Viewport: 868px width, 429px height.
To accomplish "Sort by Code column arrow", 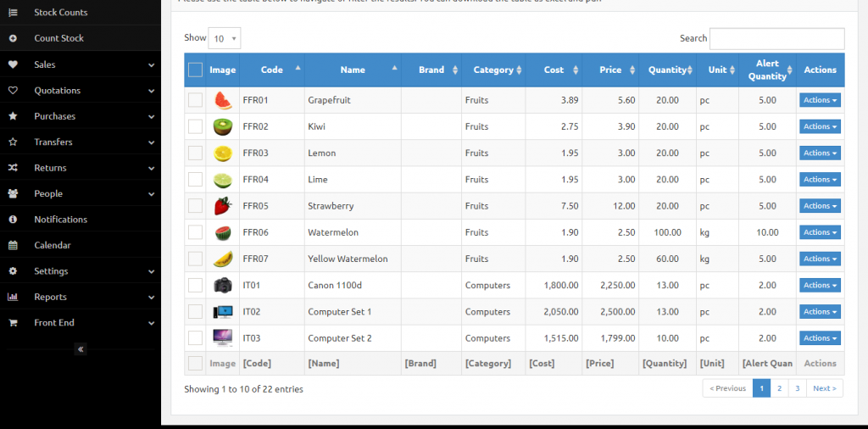I will click(298, 68).
